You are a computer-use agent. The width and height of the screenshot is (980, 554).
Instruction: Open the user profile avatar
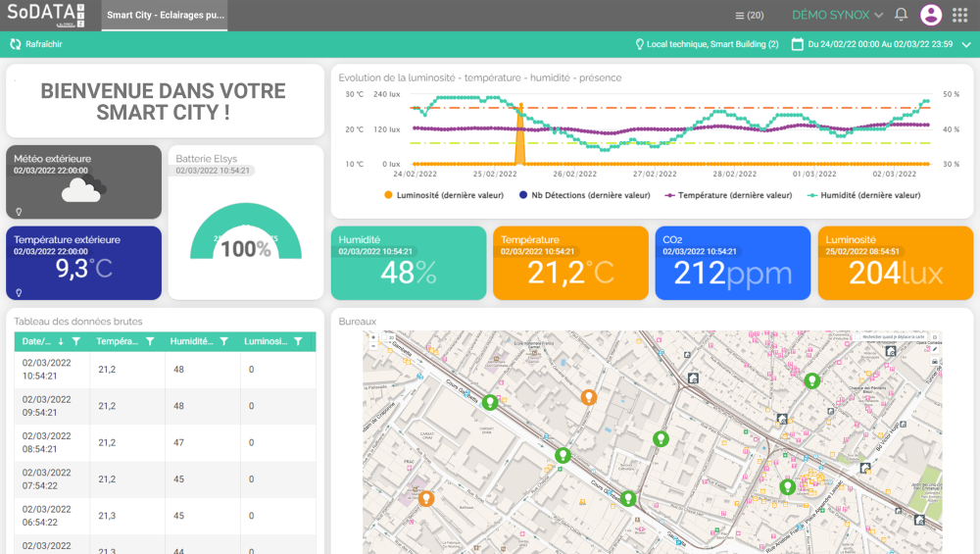[x=931, y=15]
